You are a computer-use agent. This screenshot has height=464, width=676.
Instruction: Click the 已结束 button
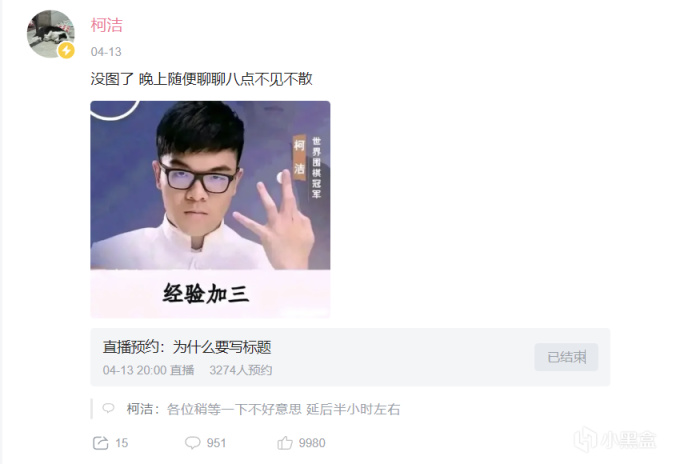click(x=566, y=357)
